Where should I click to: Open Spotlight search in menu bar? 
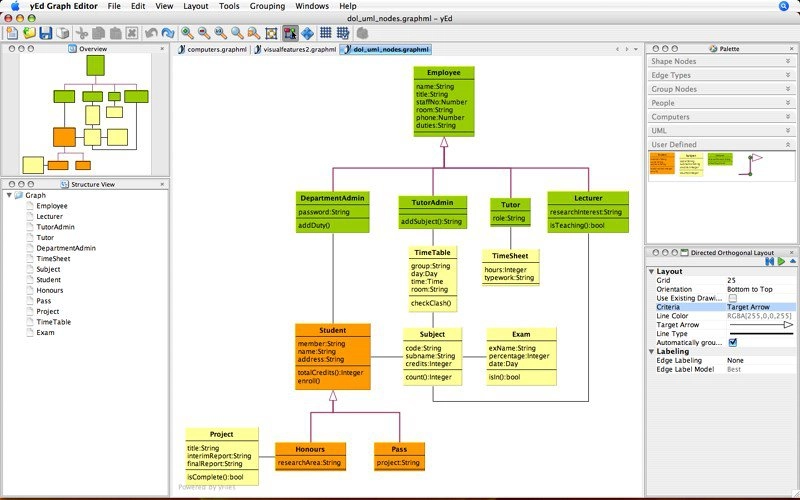(x=784, y=6)
